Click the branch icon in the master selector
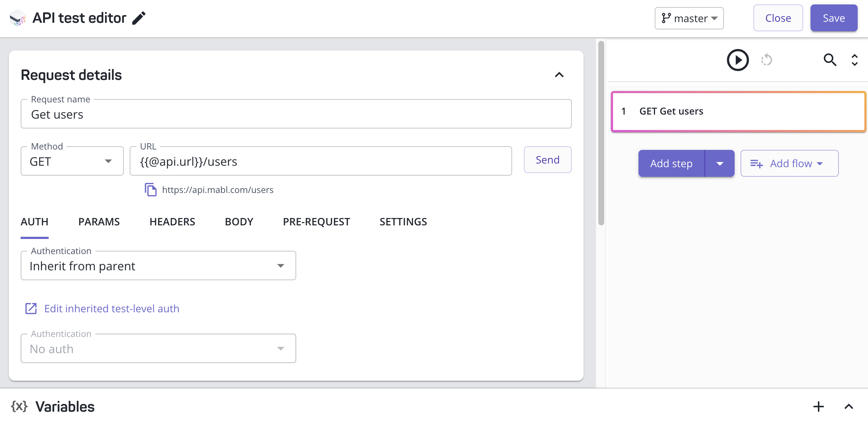Screen dimensions: 868x422 click(665, 18)
